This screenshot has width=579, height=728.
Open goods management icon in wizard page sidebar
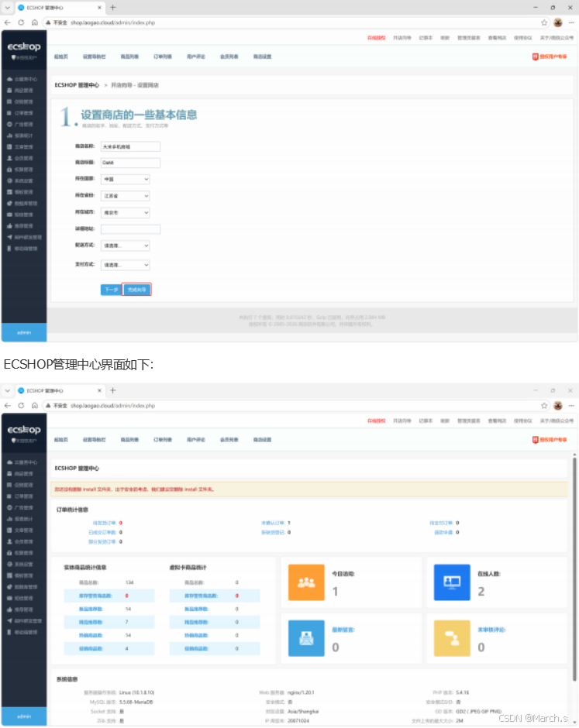(9, 91)
